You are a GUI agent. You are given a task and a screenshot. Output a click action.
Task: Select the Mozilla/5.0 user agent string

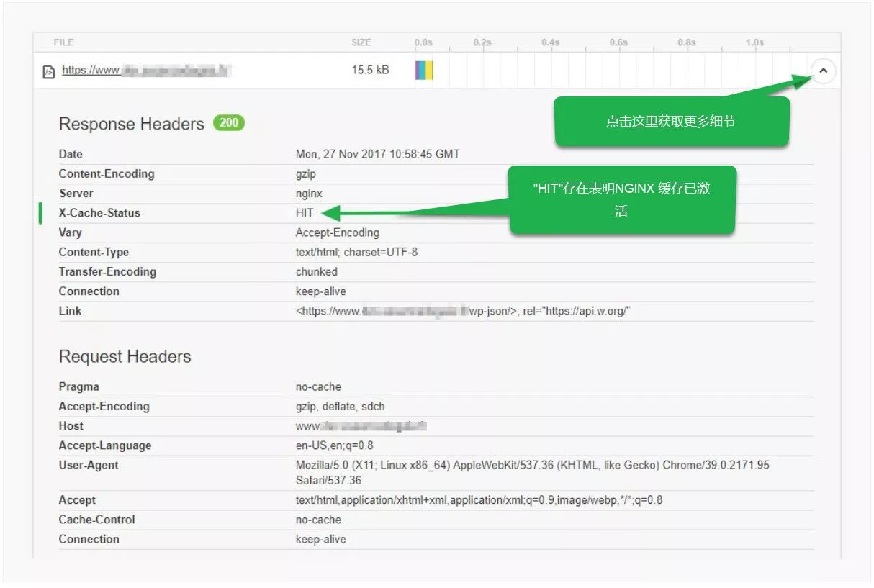coord(533,472)
